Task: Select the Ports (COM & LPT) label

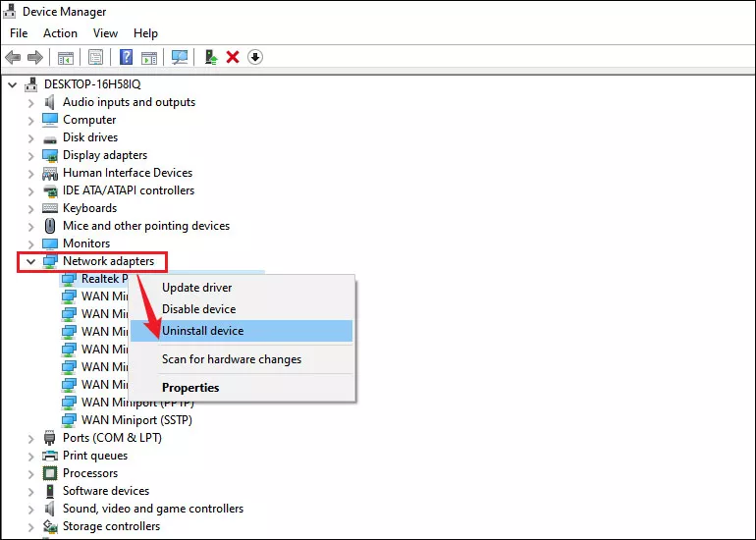Action: tap(112, 438)
